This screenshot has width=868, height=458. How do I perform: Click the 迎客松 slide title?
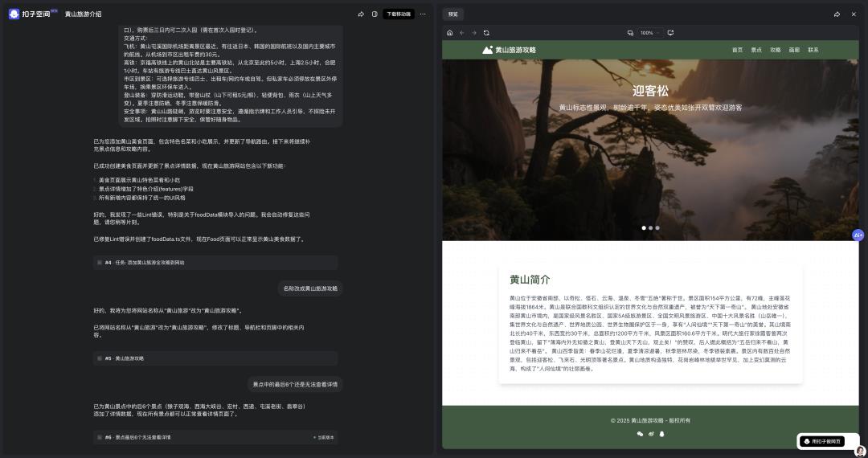click(650, 91)
